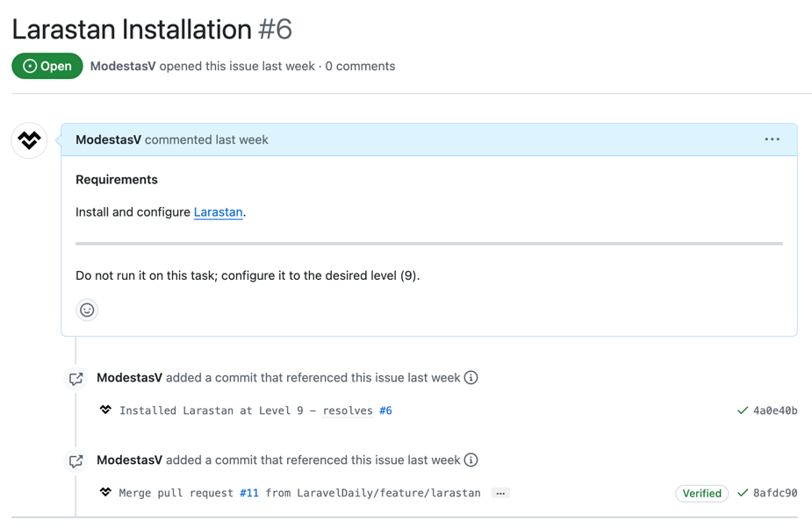Click the small avatar beside 'Merge pull request' commit
This screenshot has width=812, height=528.
coord(105,492)
